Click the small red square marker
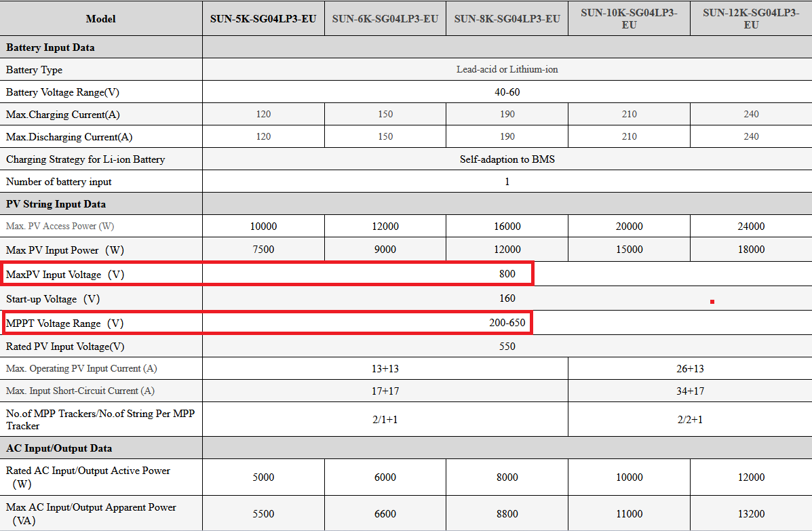Screen dimensions: 812x531 [x=712, y=302]
